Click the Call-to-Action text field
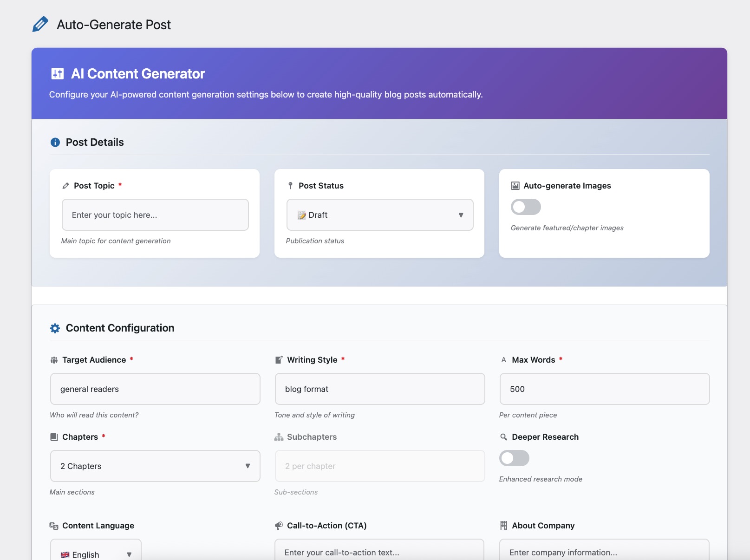This screenshot has height=560, width=750. pos(379,552)
